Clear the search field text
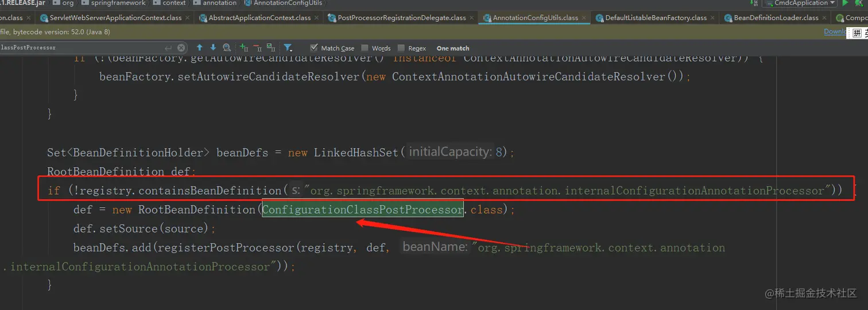 click(x=181, y=48)
